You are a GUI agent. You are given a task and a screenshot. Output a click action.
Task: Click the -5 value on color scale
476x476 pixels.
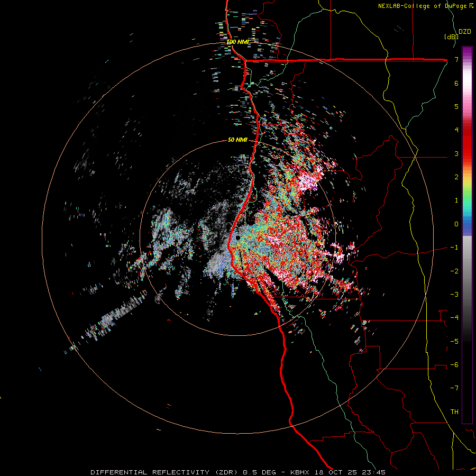click(x=454, y=342)
